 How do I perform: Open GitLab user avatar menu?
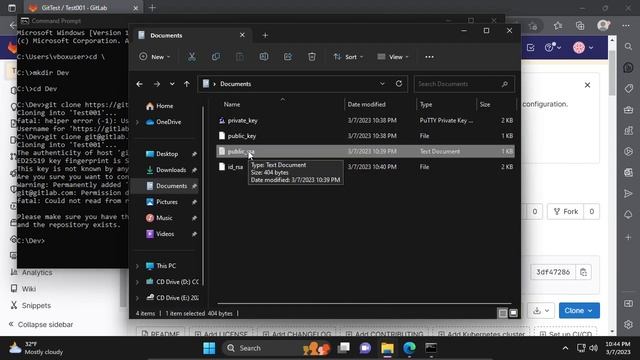click(x=582, y=47)
